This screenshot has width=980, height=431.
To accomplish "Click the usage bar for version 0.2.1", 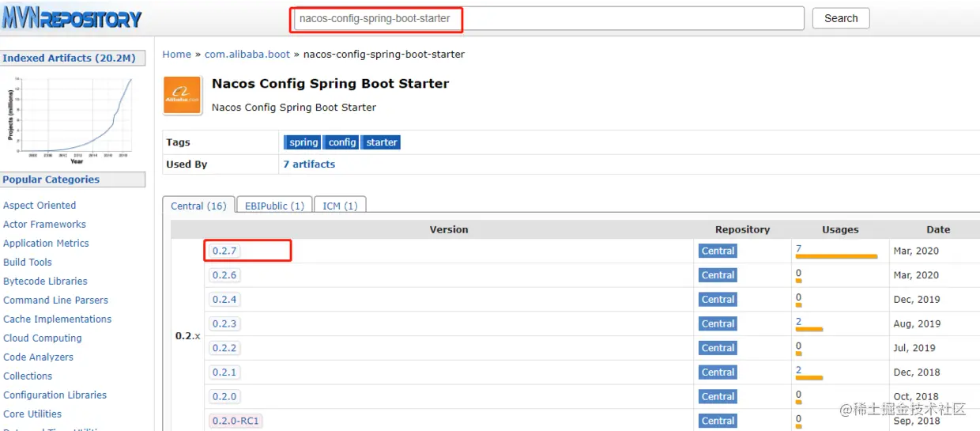I will point(809,377).
